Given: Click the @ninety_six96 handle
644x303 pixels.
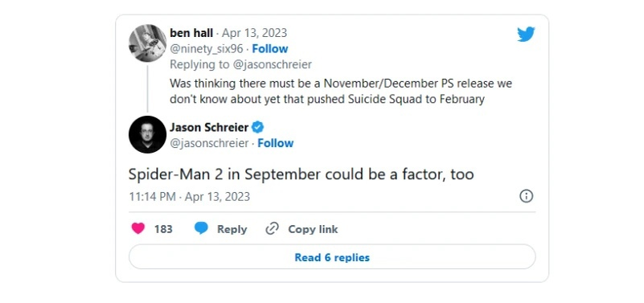Looking at the screenshot, I should [206, 49].
